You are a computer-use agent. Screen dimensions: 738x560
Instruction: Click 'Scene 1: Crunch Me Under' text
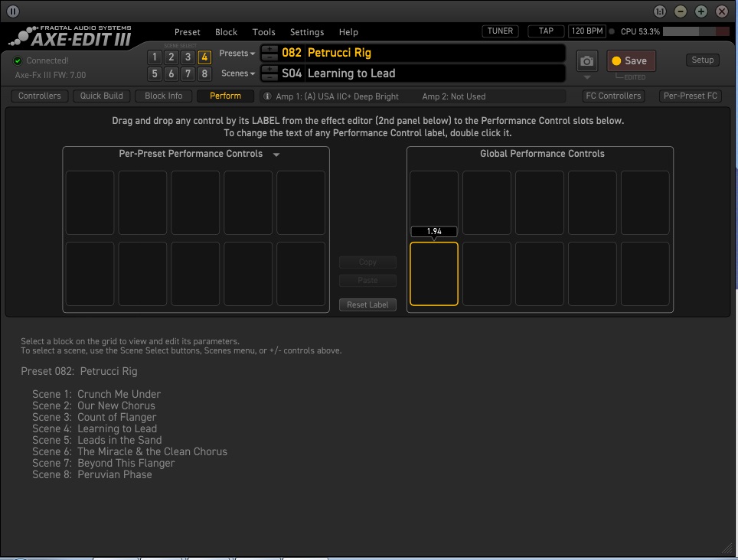96,394
